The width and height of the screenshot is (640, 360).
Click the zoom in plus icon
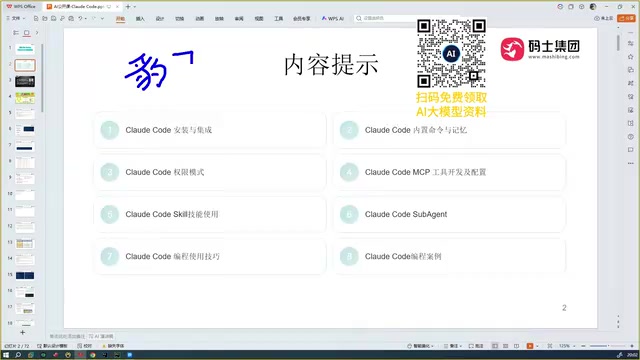(x=632, y=346)
